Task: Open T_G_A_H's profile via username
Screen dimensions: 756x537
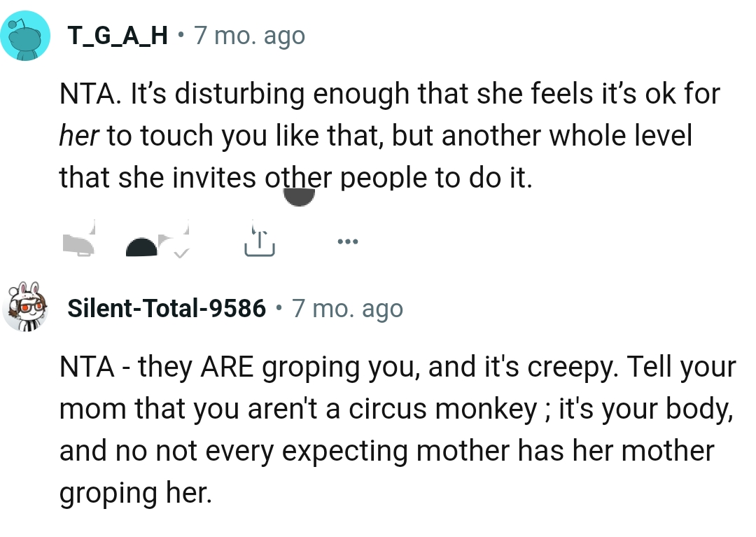Action: (x=115, y=34)
